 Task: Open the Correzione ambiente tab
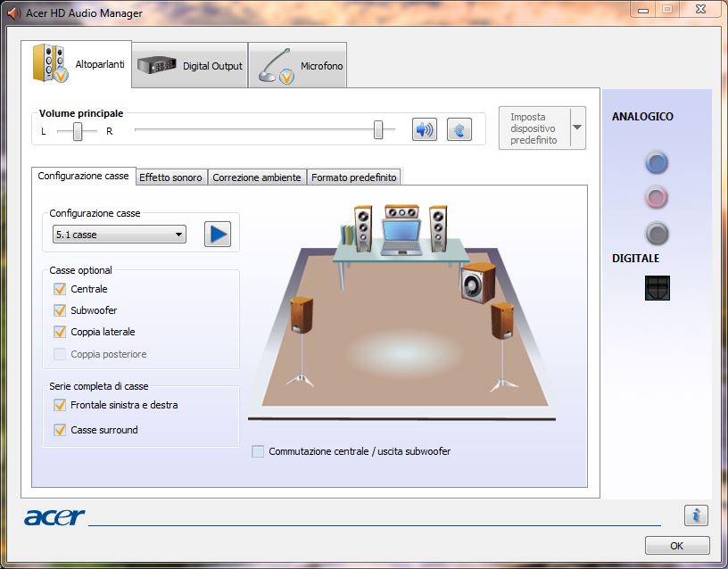click(257, 177)
